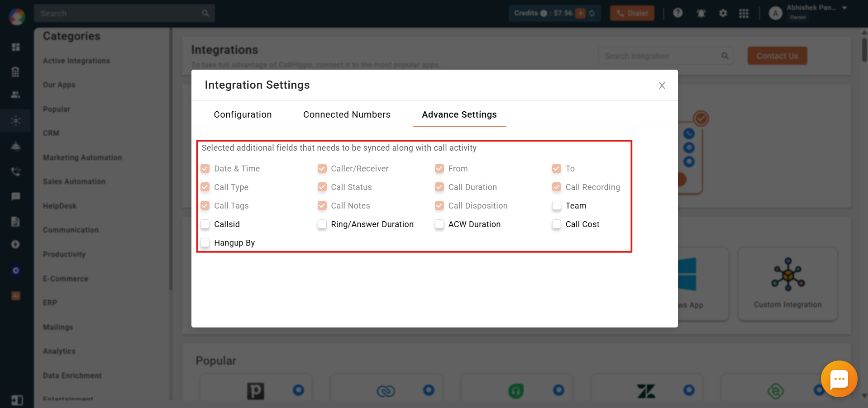Uncheck the Call Recording checkbox
The height and width of the screenshot is (408, 868).
click(557, 187)
